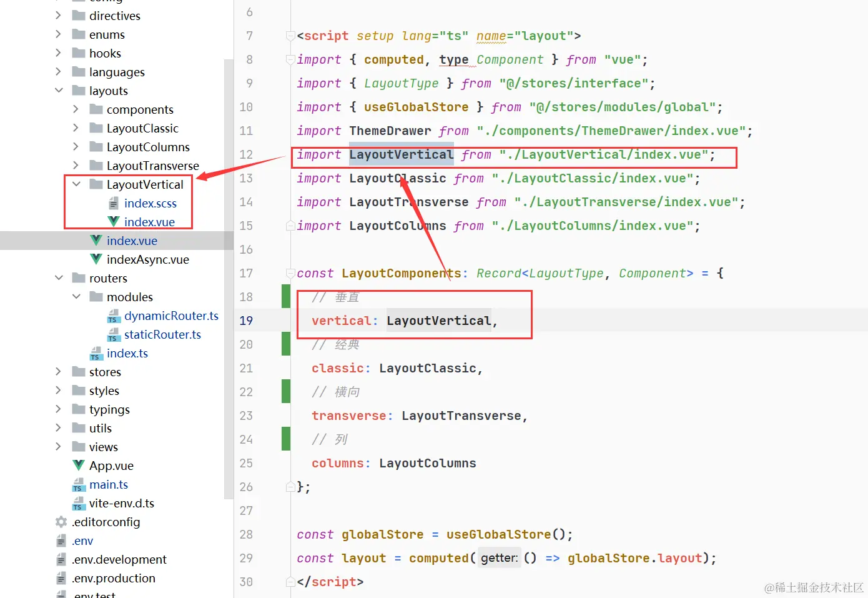
Task: Click the TypeScript icon of index.ts
Action: 96,353
